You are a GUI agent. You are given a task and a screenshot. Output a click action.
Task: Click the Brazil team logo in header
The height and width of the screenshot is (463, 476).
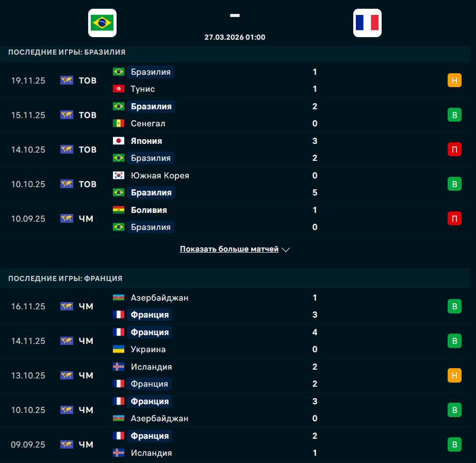[102, 23]
